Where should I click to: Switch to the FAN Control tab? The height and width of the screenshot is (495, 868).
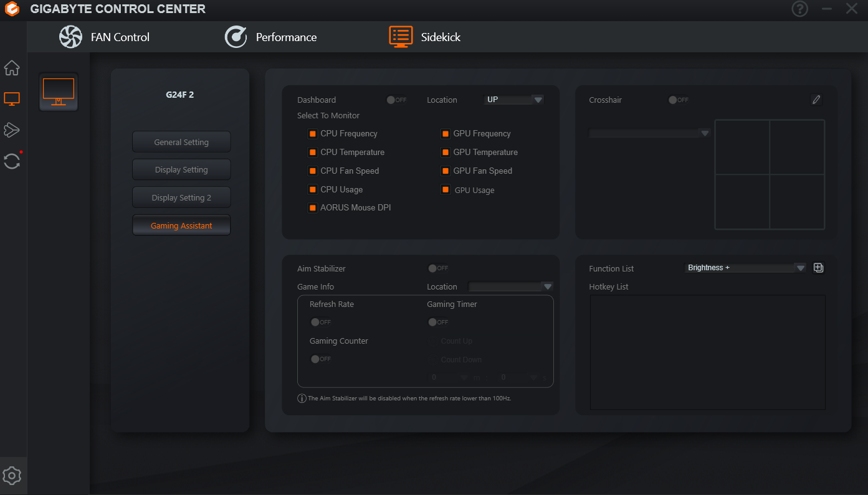(x=104, y=37)
